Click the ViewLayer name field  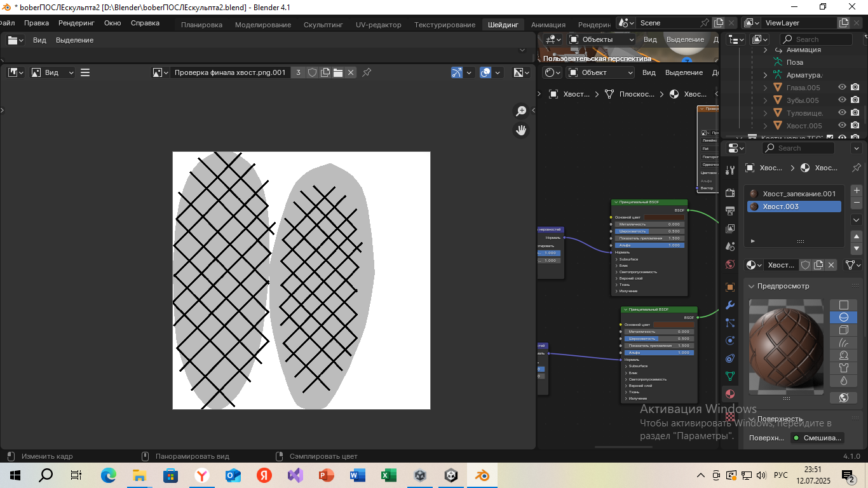(x=798, y=23)
